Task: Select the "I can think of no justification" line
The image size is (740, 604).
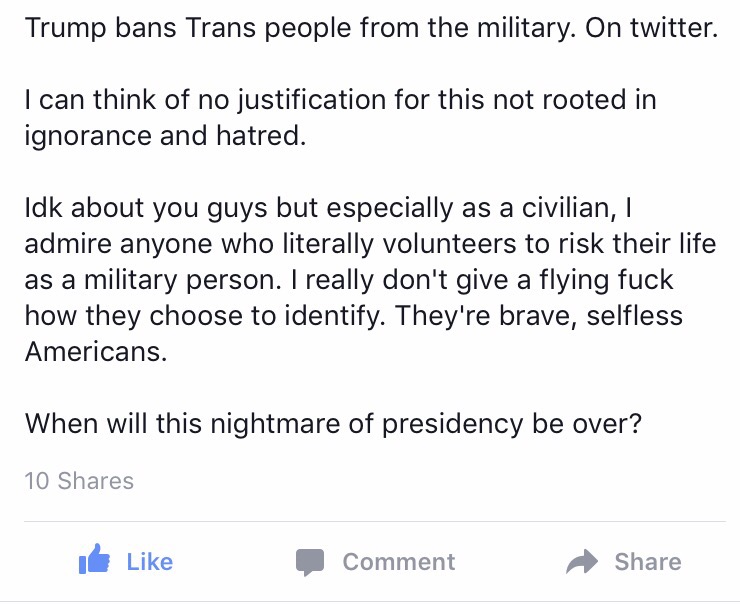Action: click(340, 100)
